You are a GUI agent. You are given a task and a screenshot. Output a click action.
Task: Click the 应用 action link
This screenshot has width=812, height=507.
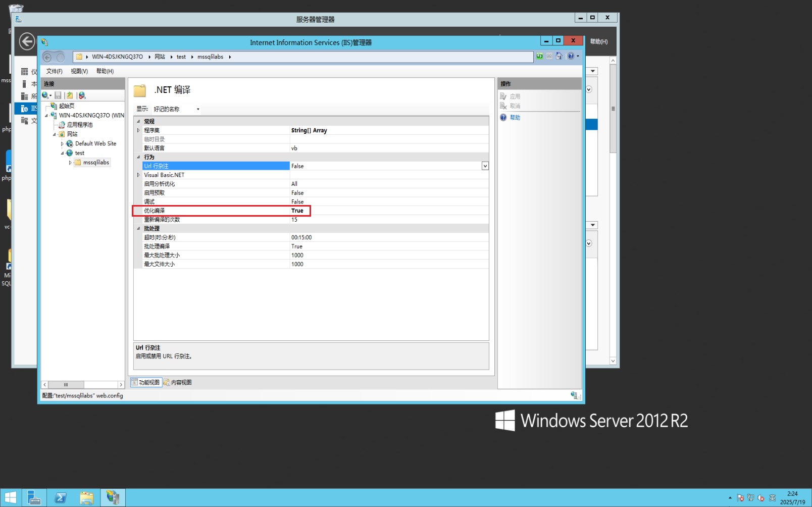pyautogui.click(x=515, y=96)
